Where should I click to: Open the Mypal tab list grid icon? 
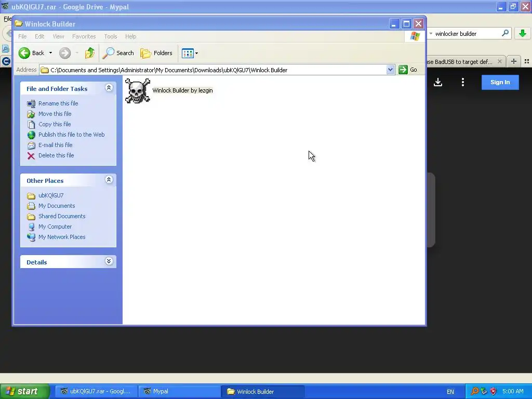[527, 61]
